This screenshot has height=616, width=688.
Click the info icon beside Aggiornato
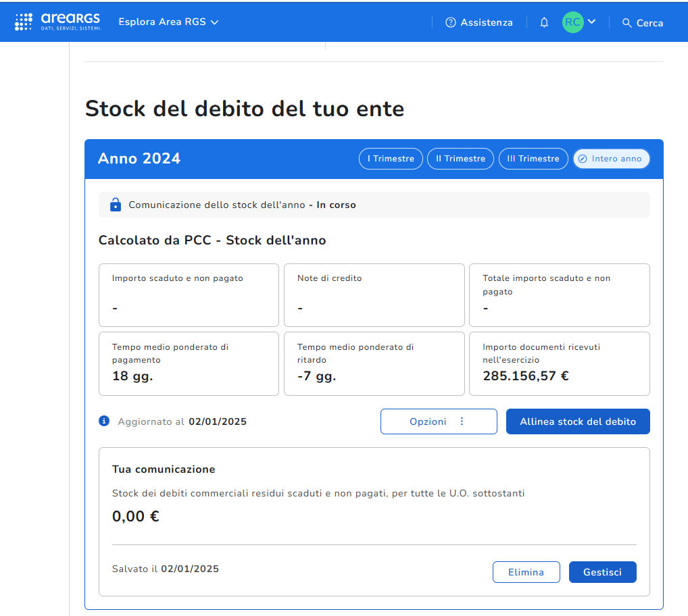coord(104,421)
